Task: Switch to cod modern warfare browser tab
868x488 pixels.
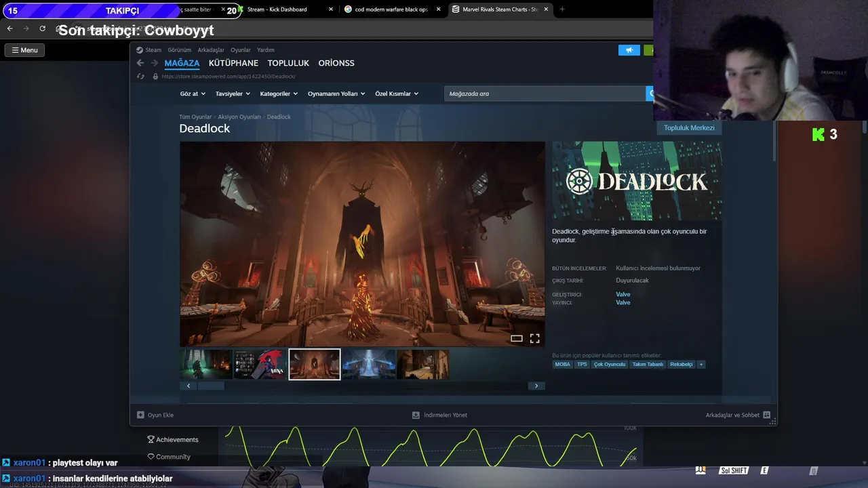Action: click(x=391, y=9)
